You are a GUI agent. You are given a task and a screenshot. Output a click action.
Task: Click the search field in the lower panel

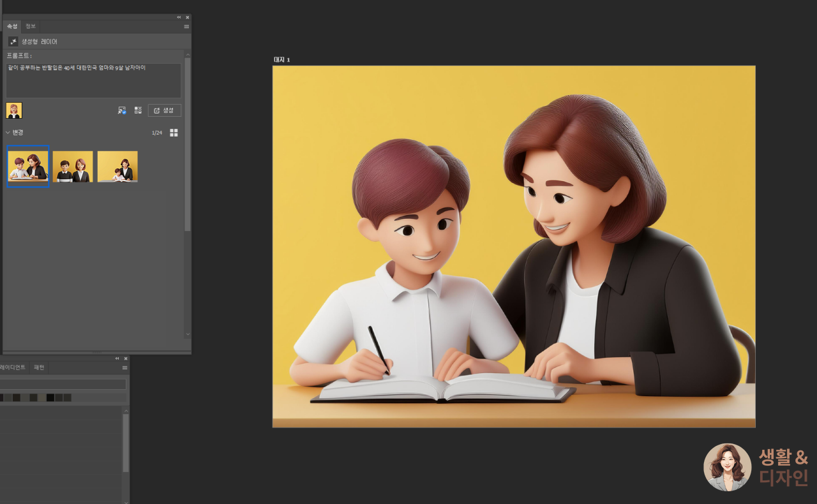[63, 384]
